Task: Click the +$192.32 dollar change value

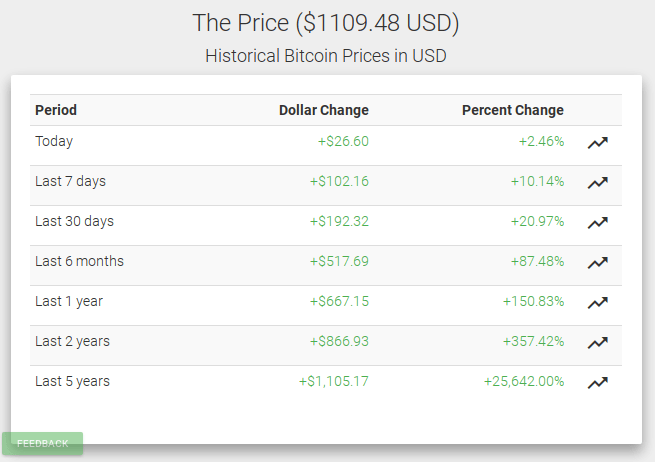Action: coord(339,221)
